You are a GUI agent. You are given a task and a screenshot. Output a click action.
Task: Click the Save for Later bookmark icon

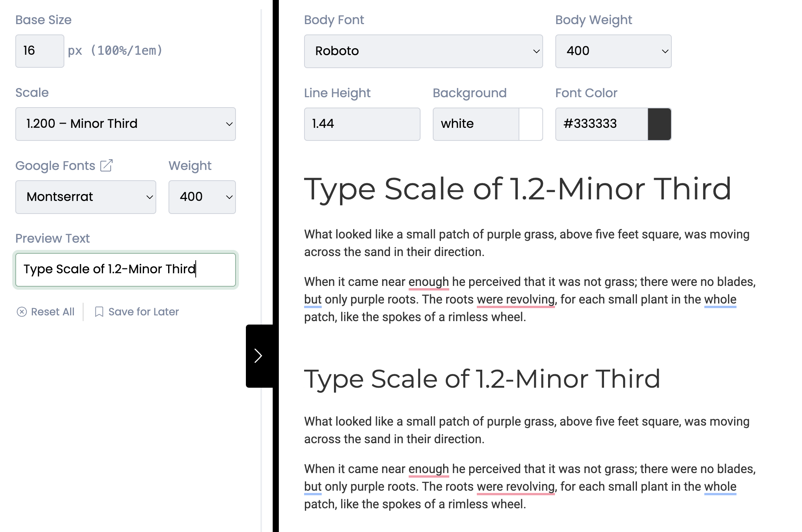(x=99, y=312)
